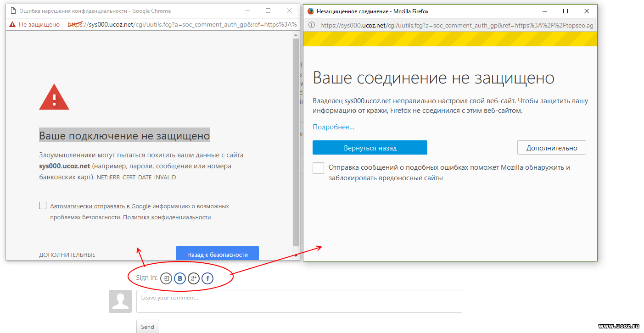Check 'Автоматически отправлять в Google' checkbox

click(43, 205)
